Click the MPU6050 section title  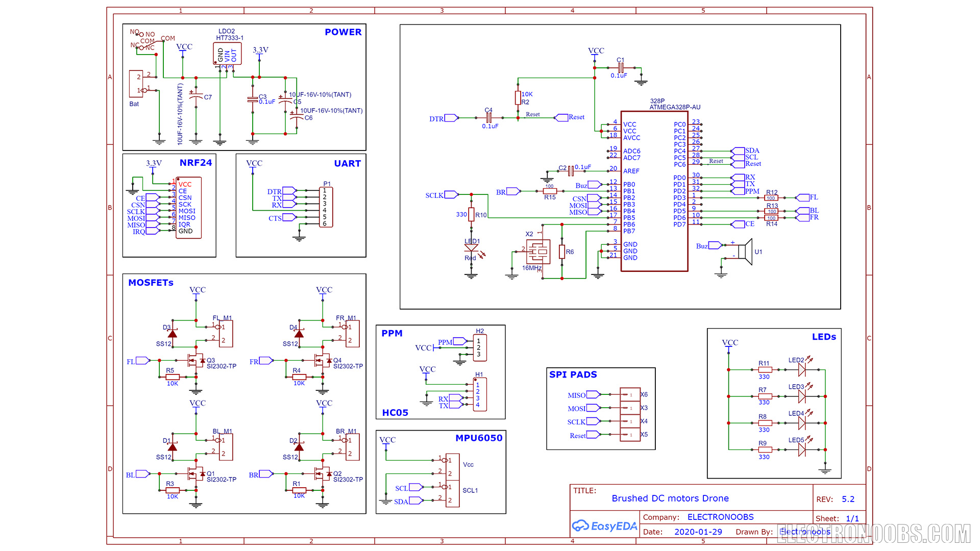point(479,438)
